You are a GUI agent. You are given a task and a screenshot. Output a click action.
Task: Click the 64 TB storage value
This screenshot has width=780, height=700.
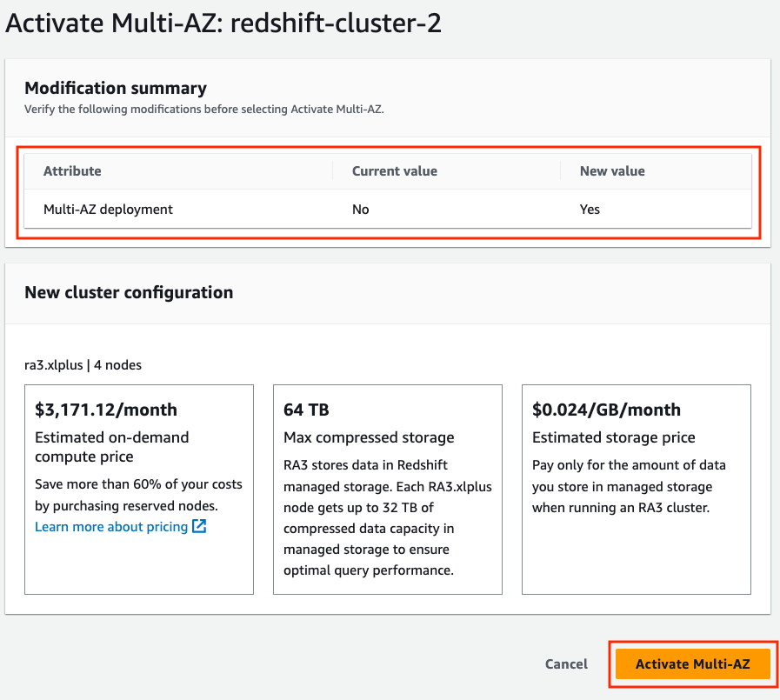[306, 410]
